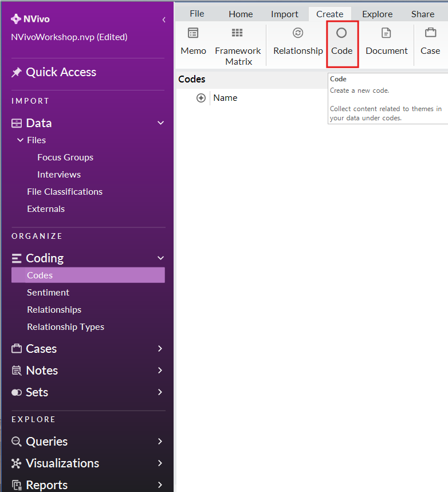Click the Reports sidebar icon
The width and height of the screenshot is (448, 492).
click(x=17, y=485)
